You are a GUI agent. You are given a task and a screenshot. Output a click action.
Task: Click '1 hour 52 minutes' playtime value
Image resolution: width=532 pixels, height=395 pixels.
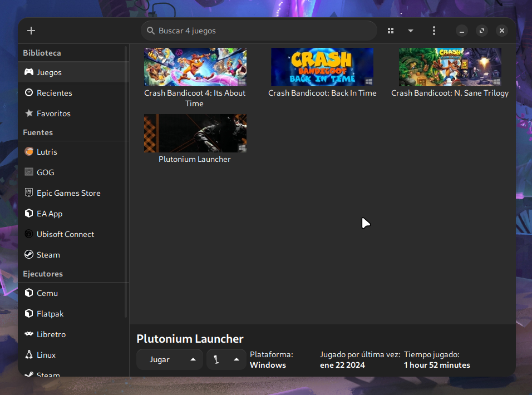437,365
